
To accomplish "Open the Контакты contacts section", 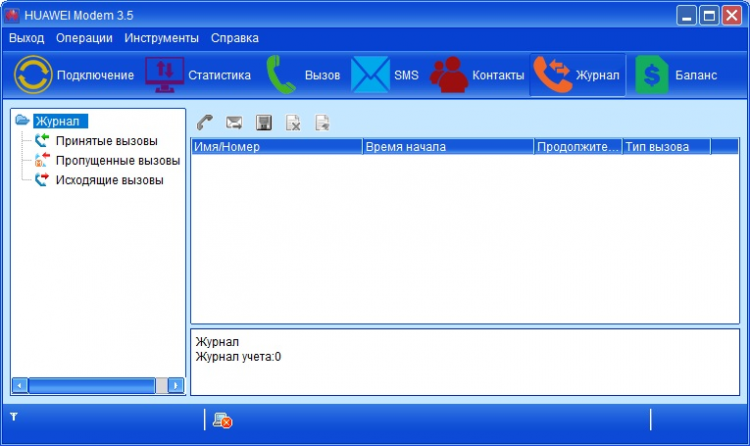I will tap(477, 75).
